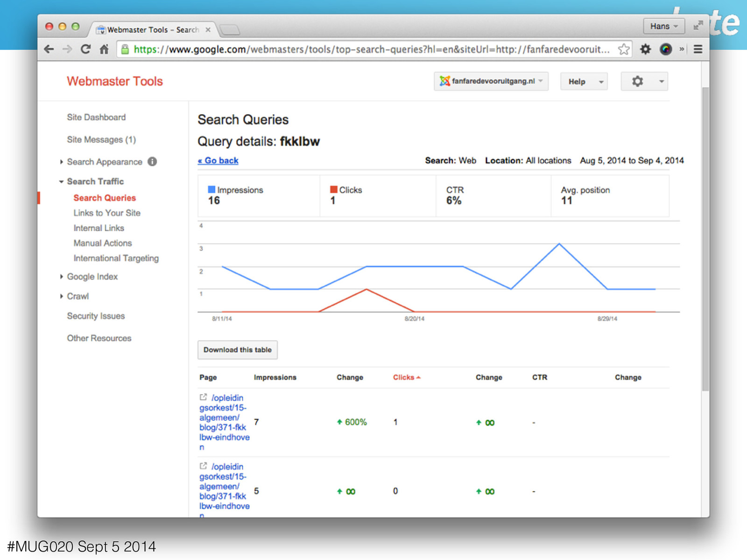Select Search Queries in the sidebar
This screenshot has height=560, width=747.
pos(105,198)
